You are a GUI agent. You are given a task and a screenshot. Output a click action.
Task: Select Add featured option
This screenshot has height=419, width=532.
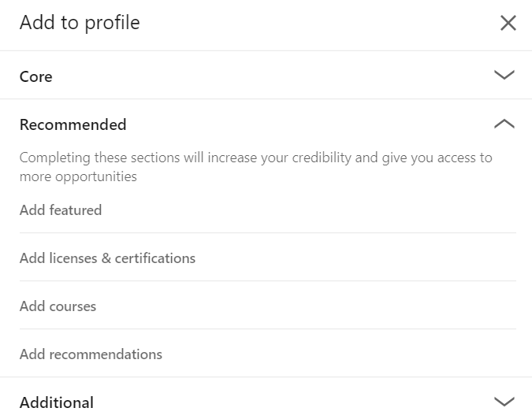click(x=61, y=210)
